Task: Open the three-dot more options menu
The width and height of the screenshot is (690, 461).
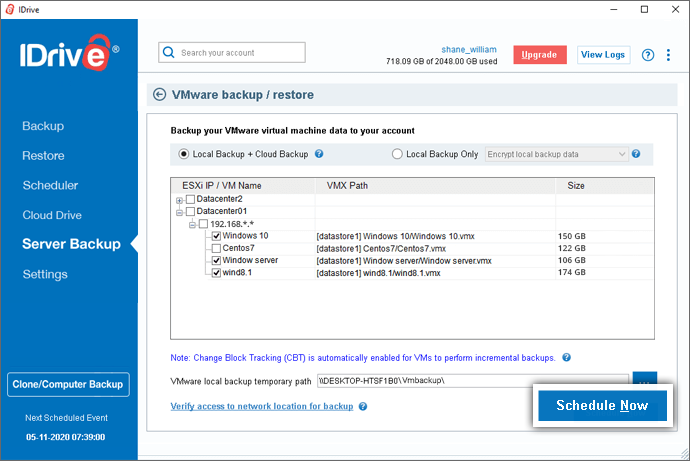Action: coord(668,55)
